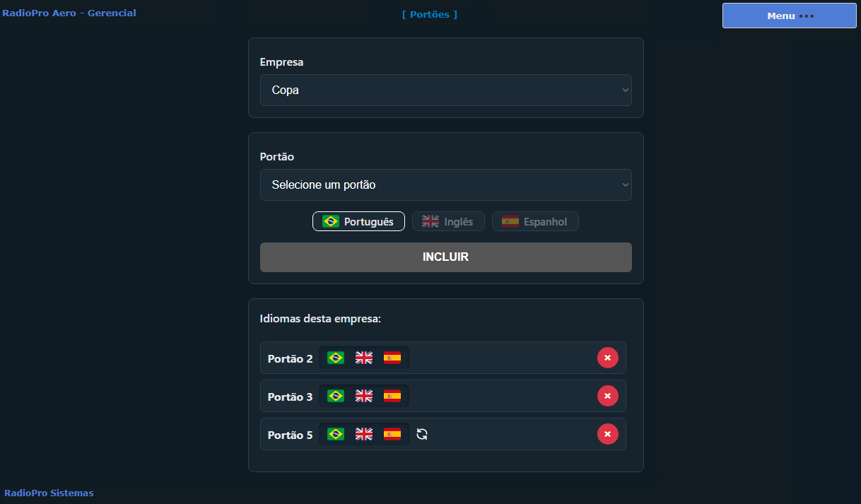Delete Portão 2 with red X button
Screen dimensions: 861x504
click(607, 358)
